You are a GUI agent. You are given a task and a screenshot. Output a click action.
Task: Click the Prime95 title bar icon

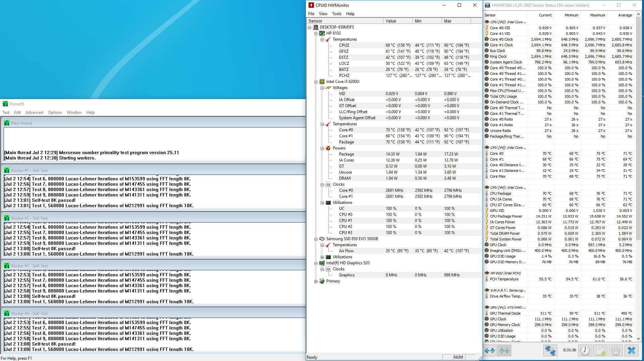(x=5, y=104)
